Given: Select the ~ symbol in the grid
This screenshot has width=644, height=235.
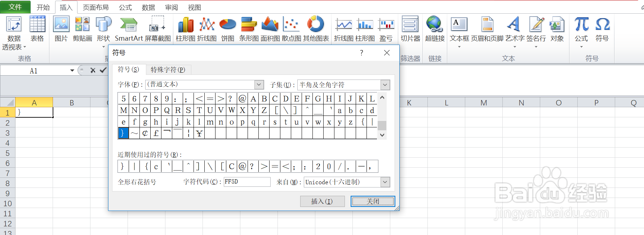Looking at the screenshot, I should pyautogui.click(x=134, y=133).
